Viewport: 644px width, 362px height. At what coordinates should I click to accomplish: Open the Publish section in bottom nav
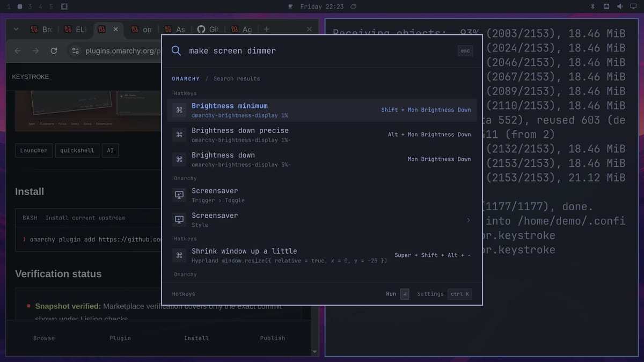273,338
